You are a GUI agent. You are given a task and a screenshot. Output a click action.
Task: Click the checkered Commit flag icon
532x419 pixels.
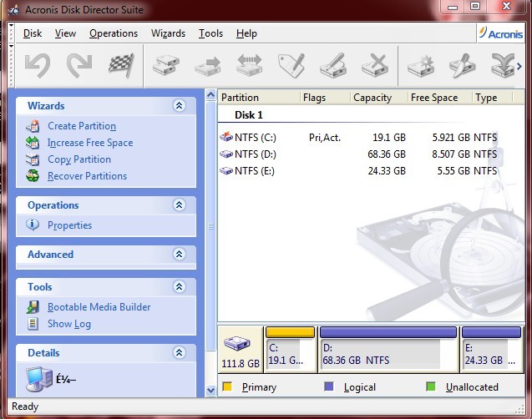[121, 65]
